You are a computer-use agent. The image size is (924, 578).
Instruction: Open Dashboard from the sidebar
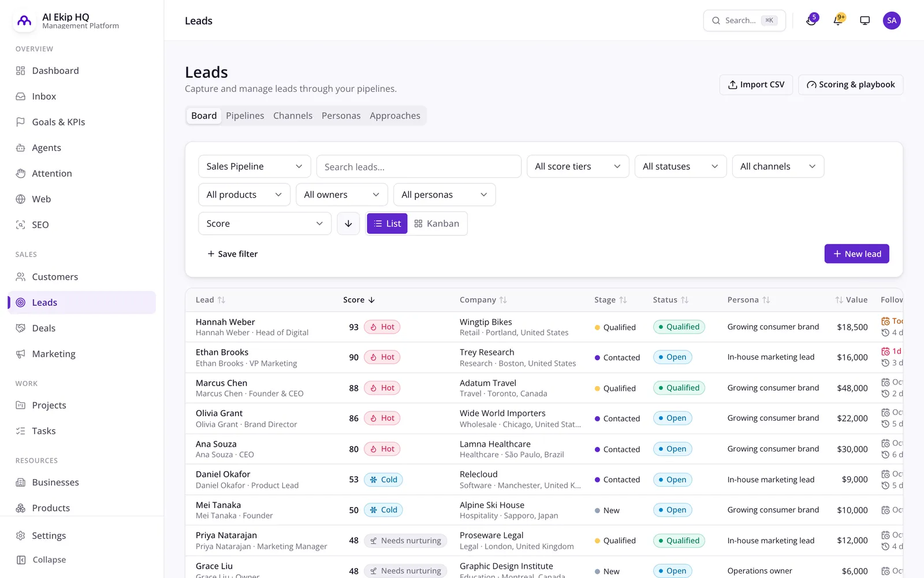point(82,71)
